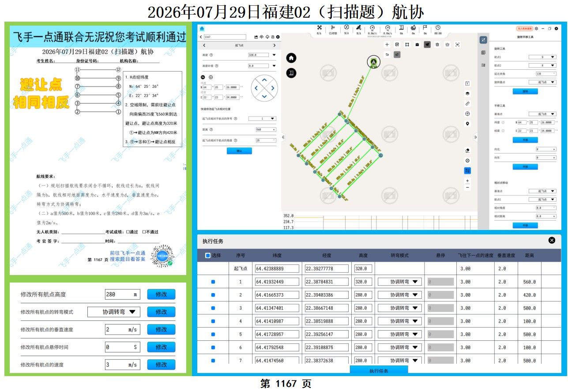Switch to the rotate-translate tool sidebar tab
Image resolution: width=568 pixels, height=392 pixels.
coord(484,40)
